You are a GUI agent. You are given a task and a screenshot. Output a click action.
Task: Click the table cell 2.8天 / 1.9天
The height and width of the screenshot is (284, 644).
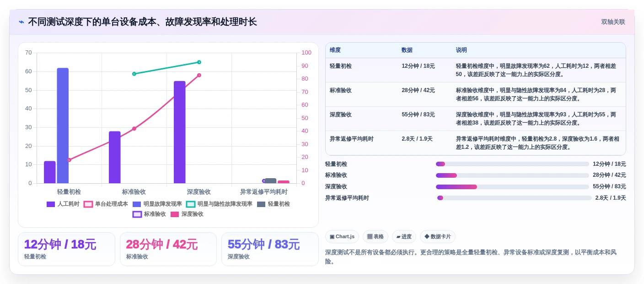click(x=417, y=139)
